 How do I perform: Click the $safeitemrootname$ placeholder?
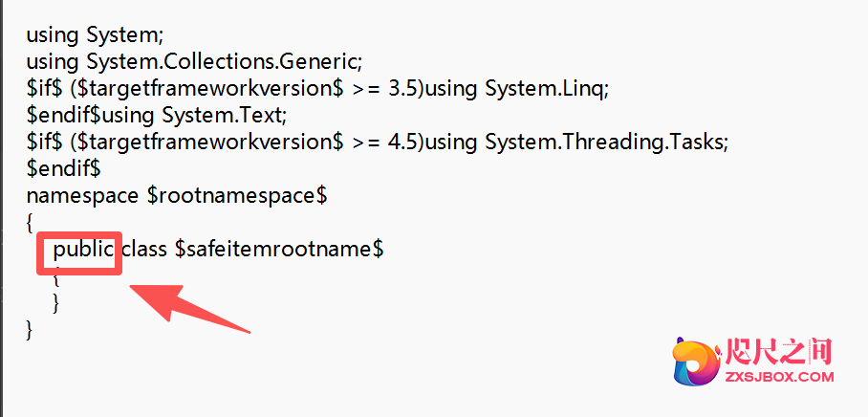(x=279, y=250)
